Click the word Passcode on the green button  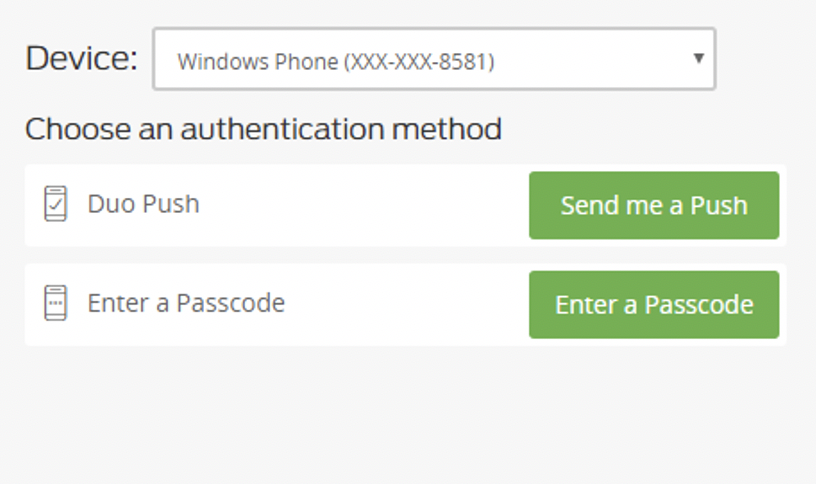pos(699,304)
